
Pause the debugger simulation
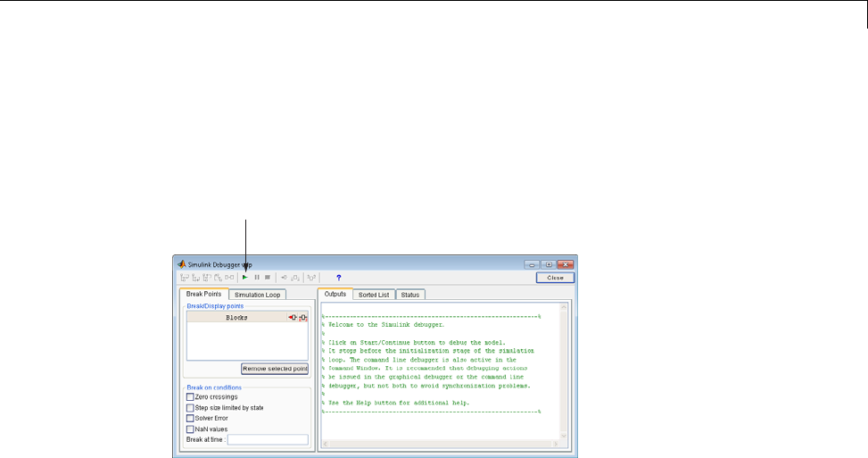[x=257, y=278]
